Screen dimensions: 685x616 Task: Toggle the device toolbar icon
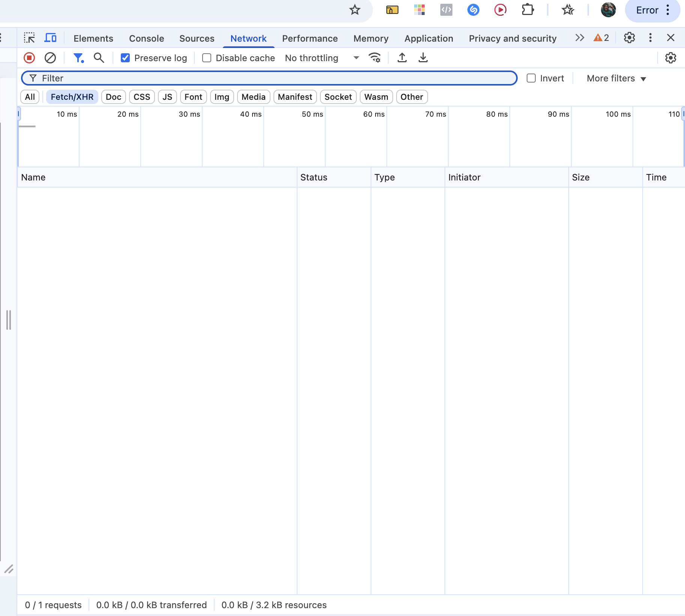pyautogui.click(x=50, y=38)
